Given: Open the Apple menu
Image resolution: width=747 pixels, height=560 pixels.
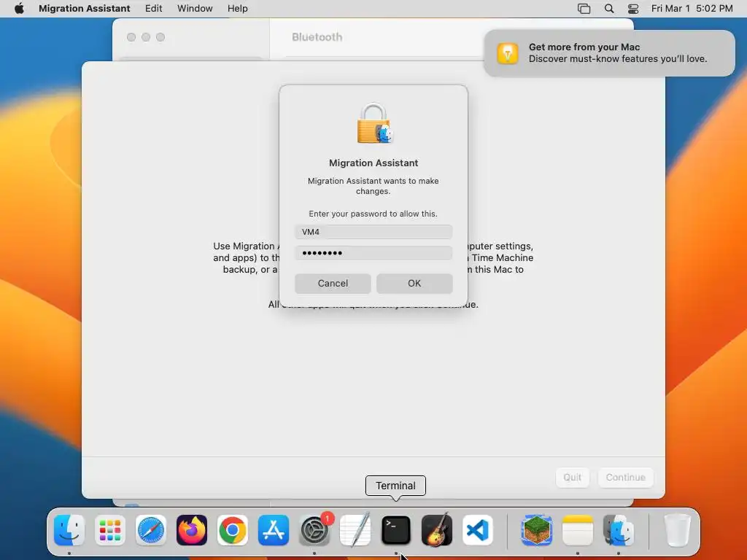Looking at the screenshot, I should coord(19,9).
